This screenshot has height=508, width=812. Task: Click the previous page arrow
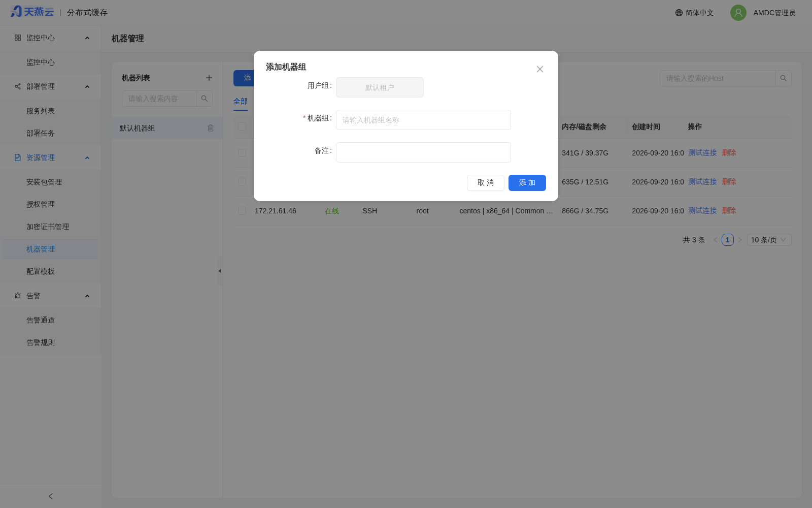tap(716, 240)
